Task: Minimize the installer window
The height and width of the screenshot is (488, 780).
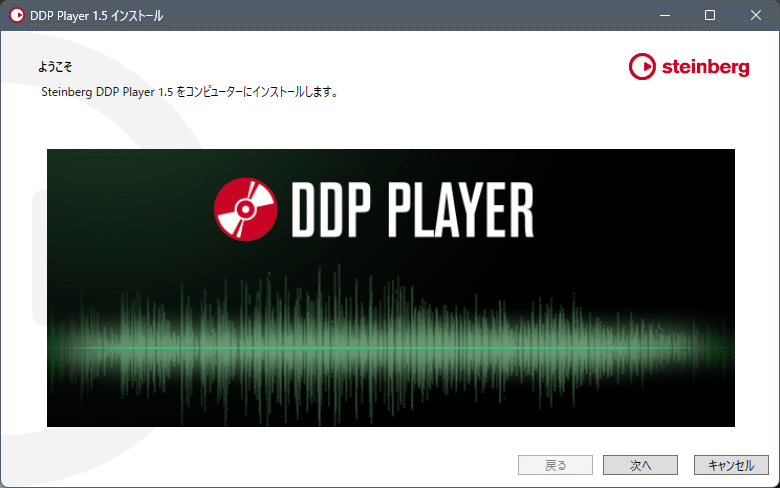Action: point(665,15)
